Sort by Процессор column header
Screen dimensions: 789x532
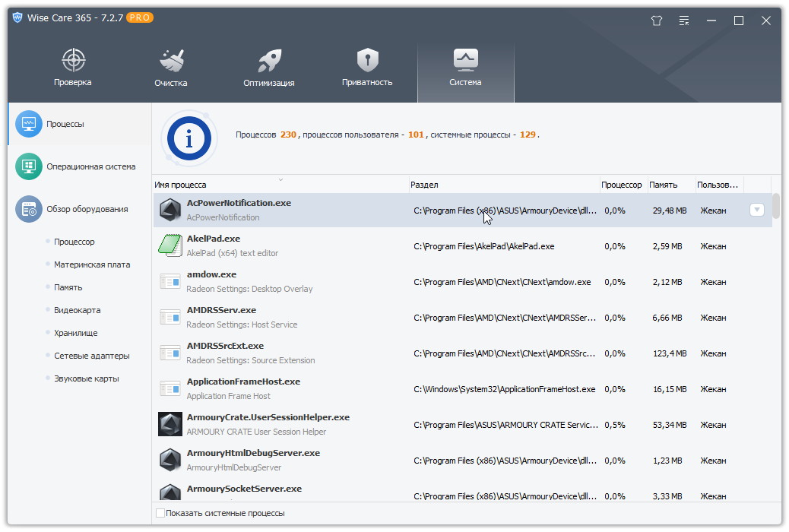coord(622,185)
